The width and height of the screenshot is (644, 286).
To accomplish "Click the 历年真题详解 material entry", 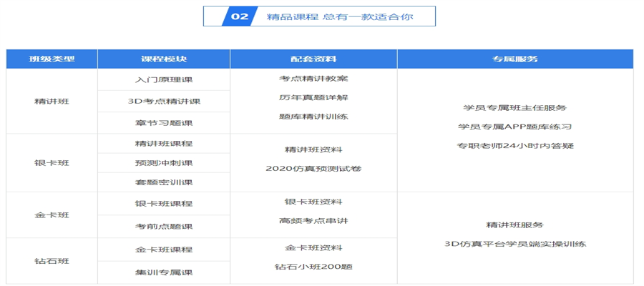I will click(x=313, y=97).
